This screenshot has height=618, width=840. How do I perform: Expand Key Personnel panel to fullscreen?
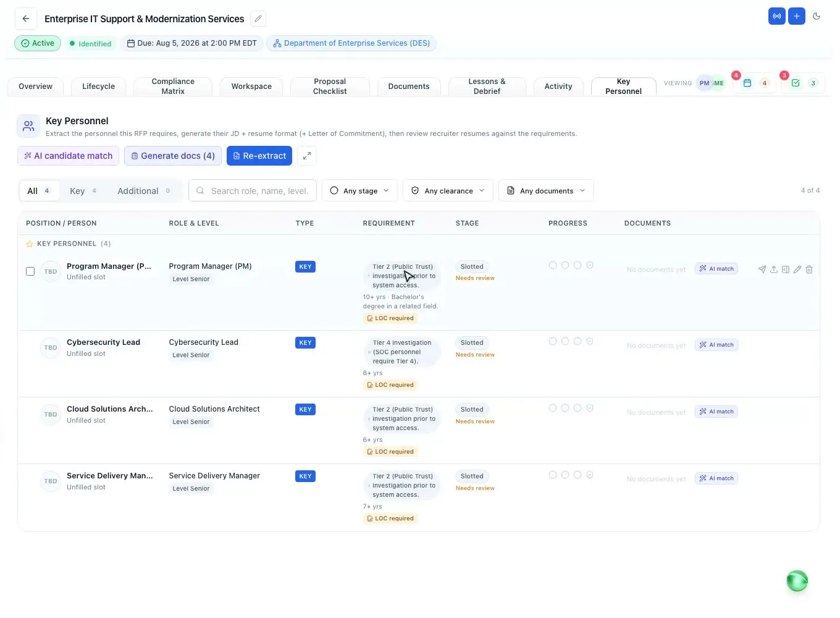(x=306, y=156)
